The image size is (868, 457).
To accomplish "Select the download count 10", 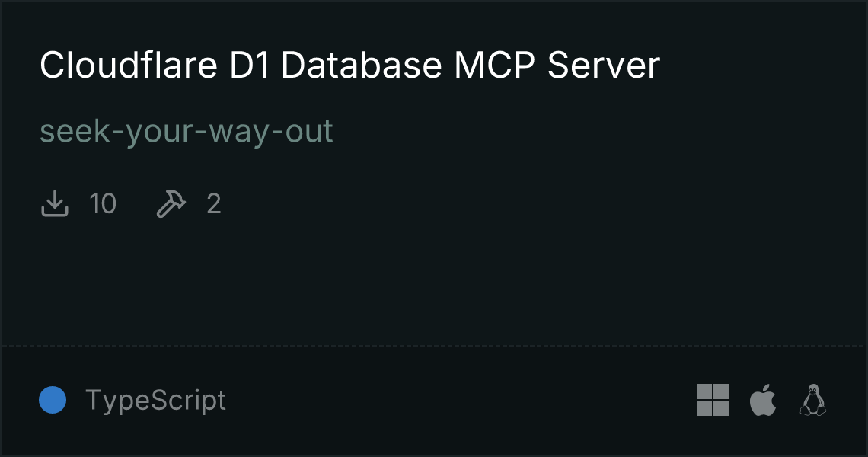I will click(103, 203).
